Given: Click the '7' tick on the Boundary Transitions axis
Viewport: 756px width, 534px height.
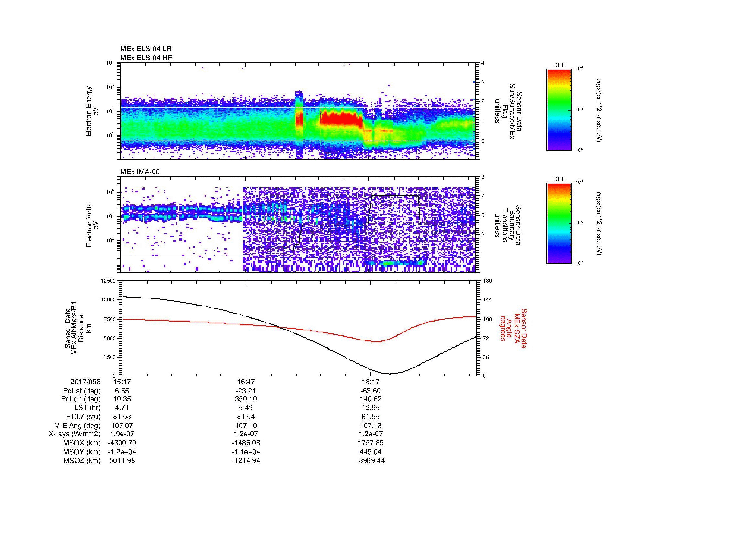Looking at the screenshot, I should [483, 196].
